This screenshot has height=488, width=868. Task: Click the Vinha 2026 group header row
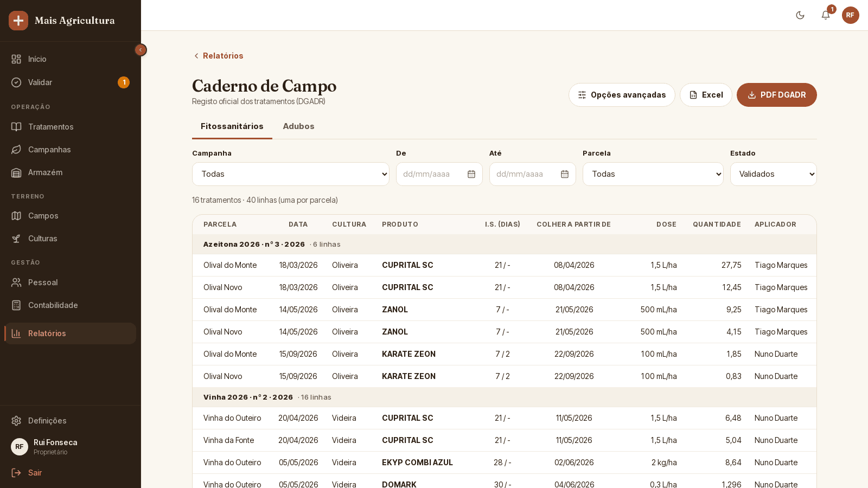[x=505, y=397]
